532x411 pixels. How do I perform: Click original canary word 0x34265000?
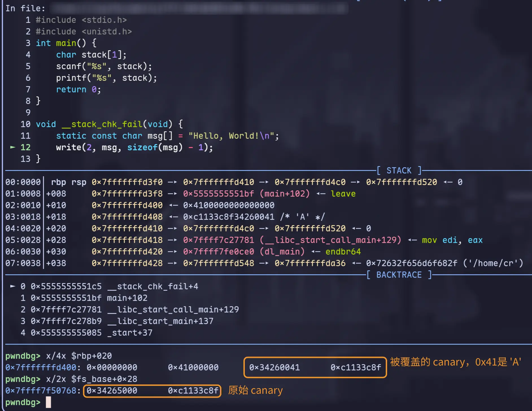tap(112, 391)
